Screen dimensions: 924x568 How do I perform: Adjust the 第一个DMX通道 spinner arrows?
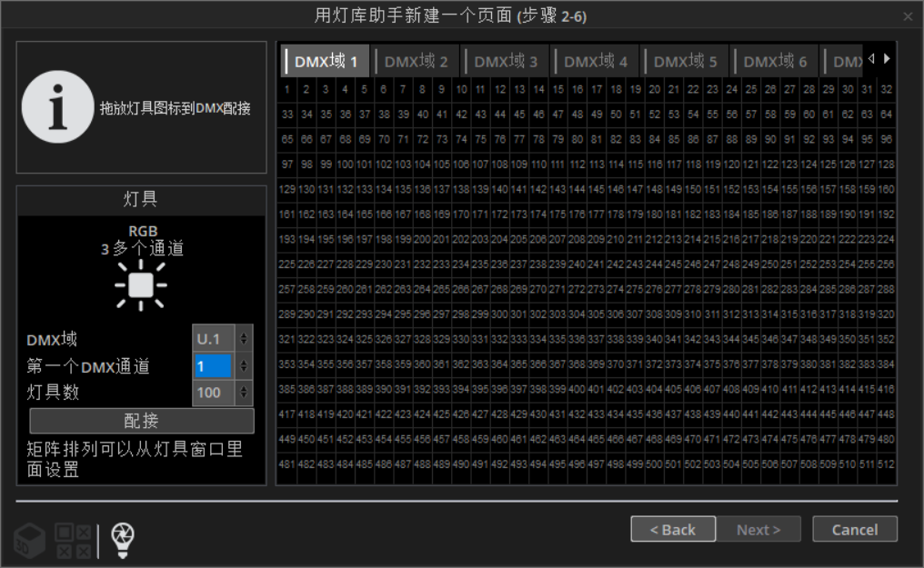click(x=244, y=366)
